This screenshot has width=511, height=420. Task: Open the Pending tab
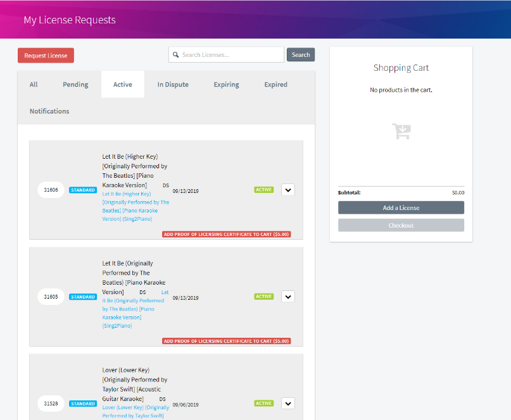(75, 84)
